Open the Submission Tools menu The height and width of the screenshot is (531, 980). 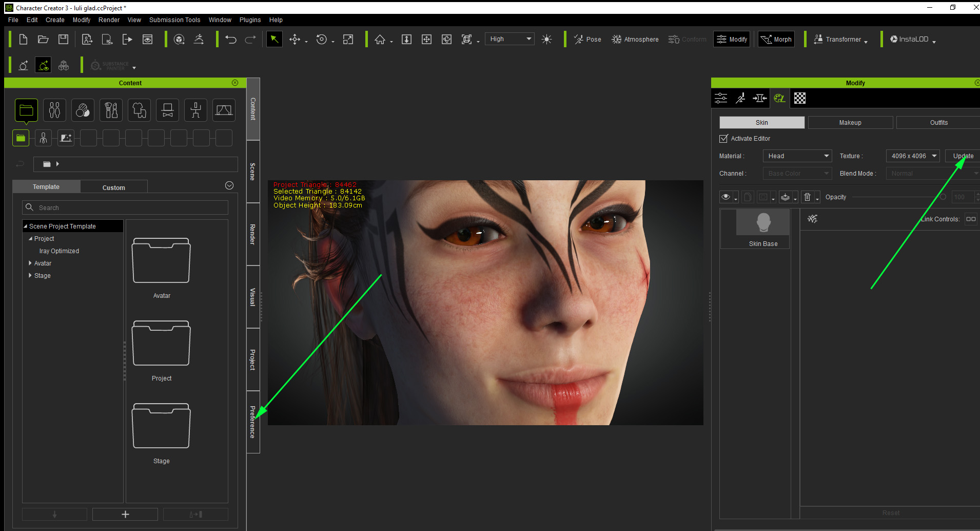174,20
